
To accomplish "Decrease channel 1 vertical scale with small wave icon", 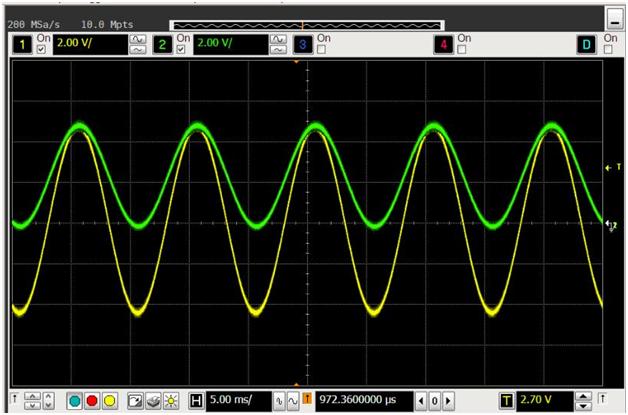I will (137, 50).
